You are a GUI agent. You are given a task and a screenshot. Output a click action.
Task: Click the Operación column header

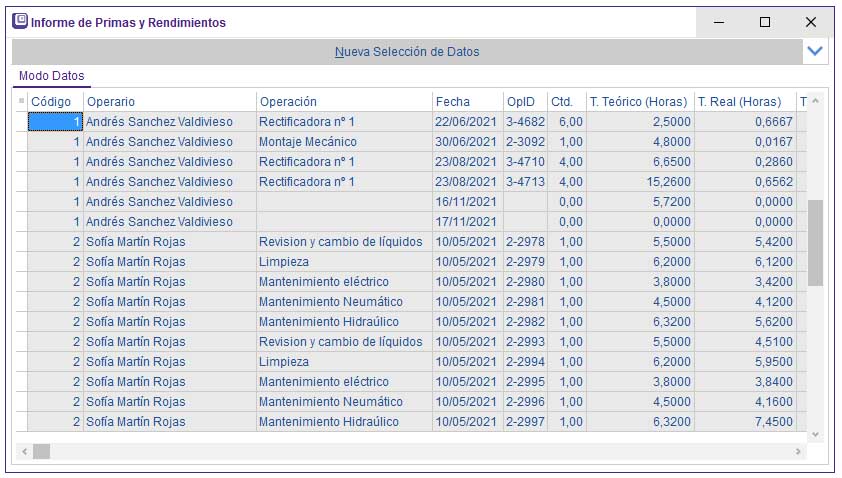[x=343, y=101]
